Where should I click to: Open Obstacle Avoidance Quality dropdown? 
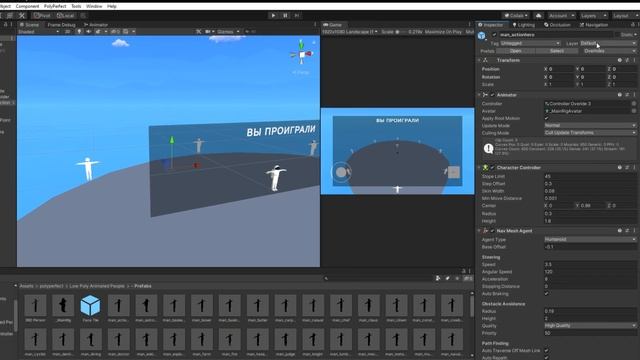click(x=590, y=325)
